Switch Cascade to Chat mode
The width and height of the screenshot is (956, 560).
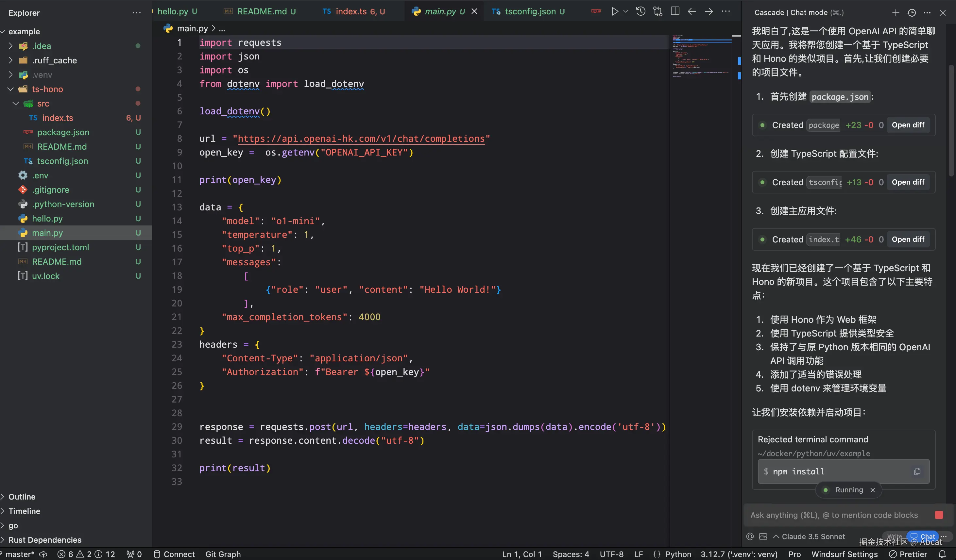(x=923, y=536)
